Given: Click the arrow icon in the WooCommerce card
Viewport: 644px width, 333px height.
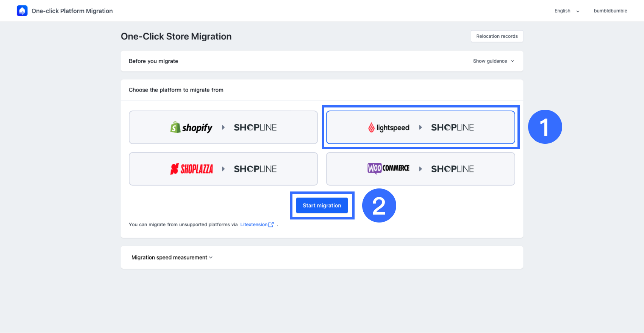Looking at the screenshot, I should 420,169.
